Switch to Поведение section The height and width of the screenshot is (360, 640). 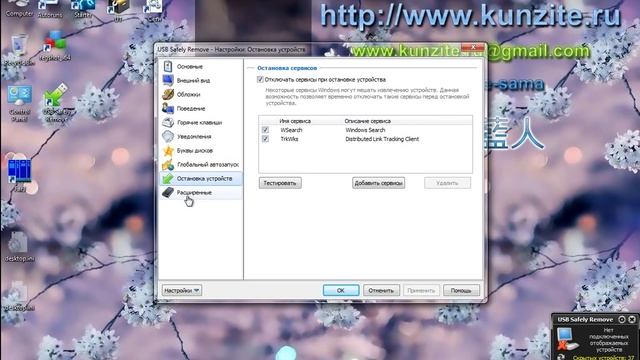191,108
